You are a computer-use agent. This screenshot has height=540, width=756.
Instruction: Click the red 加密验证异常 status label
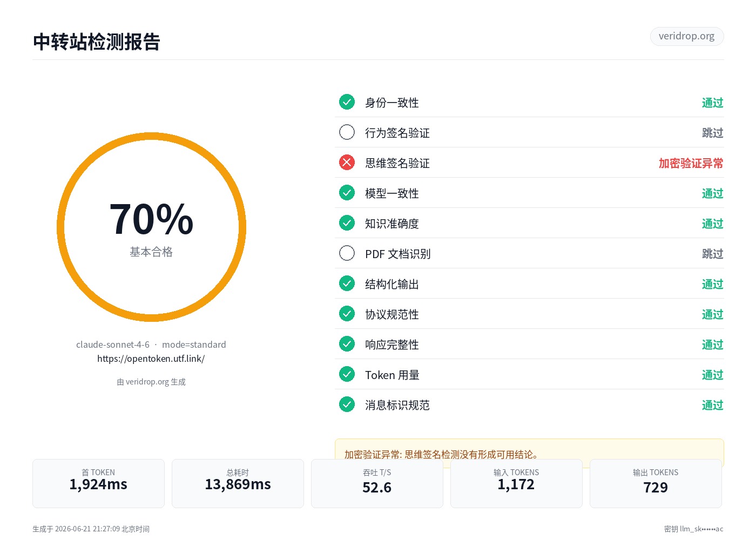click(691, 163)
